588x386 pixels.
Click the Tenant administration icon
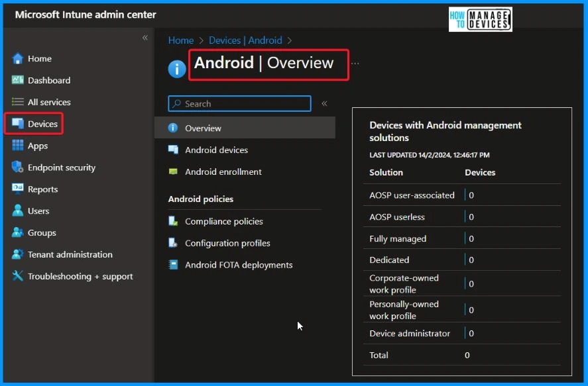(18, 254)
